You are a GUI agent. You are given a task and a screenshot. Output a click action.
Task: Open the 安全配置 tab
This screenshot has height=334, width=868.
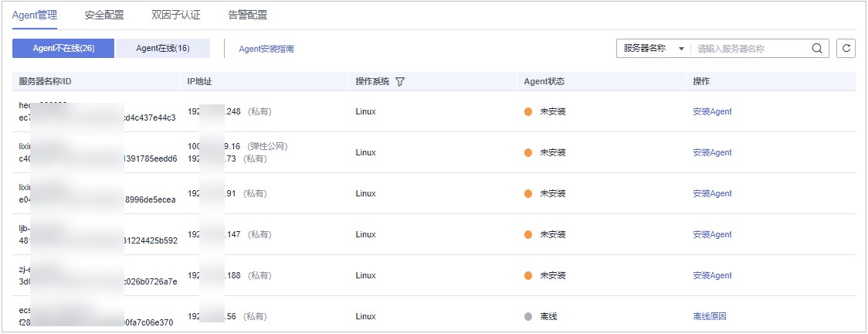tap(104, 15)
